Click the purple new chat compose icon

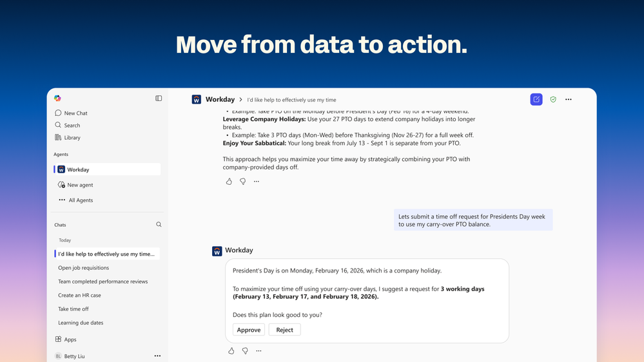tap(536, 99)
